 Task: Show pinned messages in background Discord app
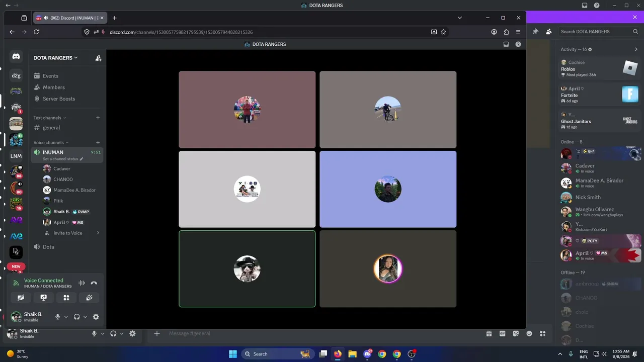point(536,31)
